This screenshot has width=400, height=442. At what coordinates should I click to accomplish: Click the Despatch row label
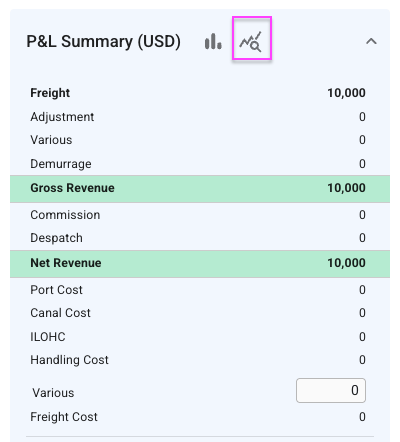[x=56, y=238]
